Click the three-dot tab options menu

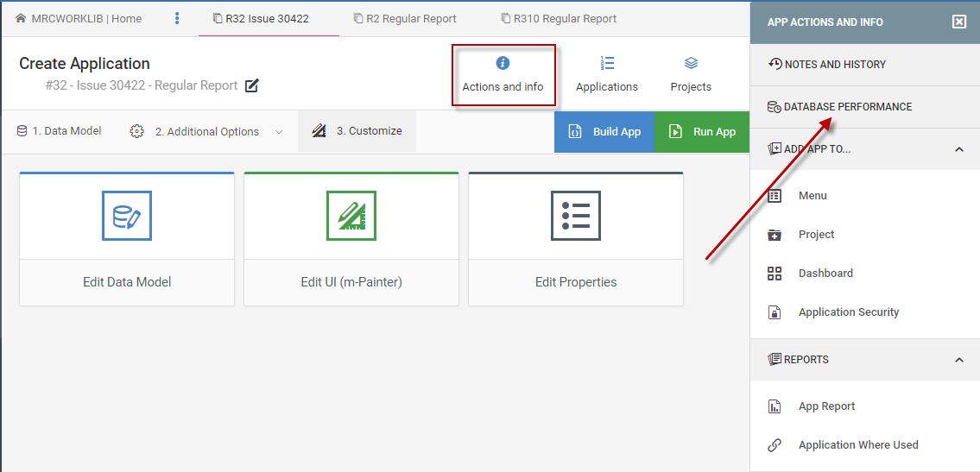coord(177,18)
